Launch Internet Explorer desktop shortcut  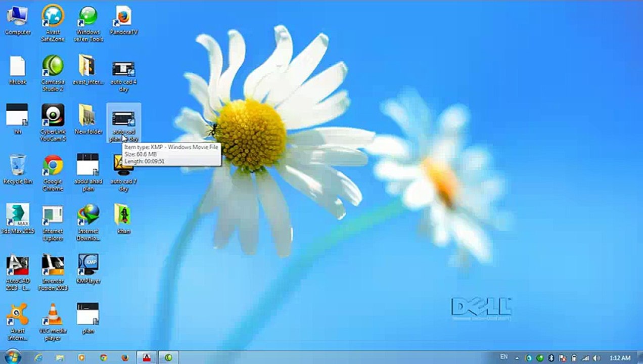(x=53, y=222)
